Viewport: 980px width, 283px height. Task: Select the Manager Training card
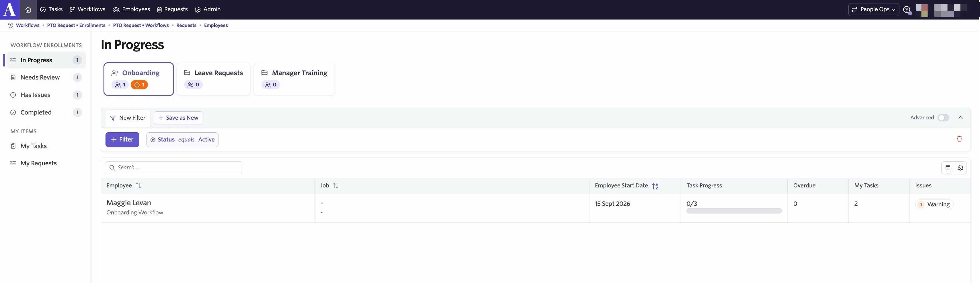coord(294,79)
